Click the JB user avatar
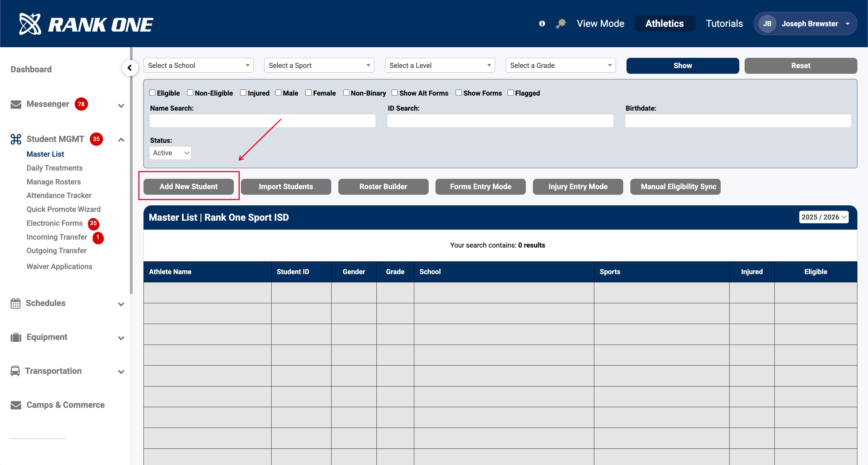This screenshot has width=868, height=465. (767, 24)
